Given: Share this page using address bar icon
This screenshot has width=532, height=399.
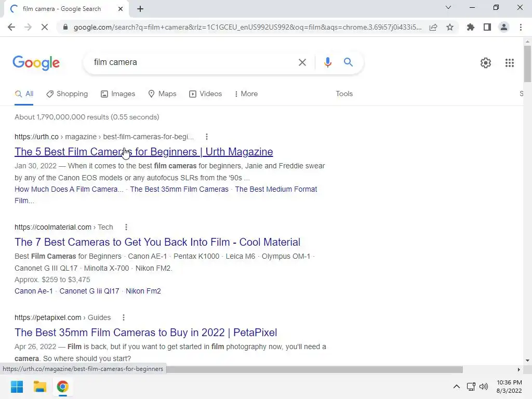Looking at the screenshot, I should 433,27.
